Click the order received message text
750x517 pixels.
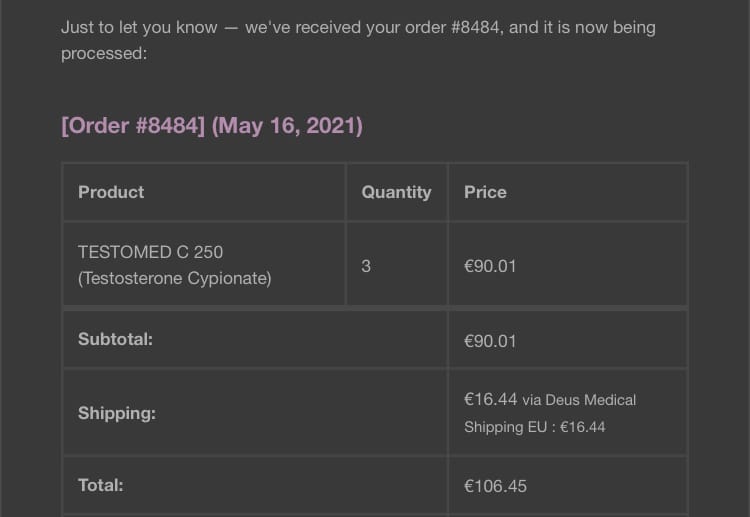tap(358, 40)
